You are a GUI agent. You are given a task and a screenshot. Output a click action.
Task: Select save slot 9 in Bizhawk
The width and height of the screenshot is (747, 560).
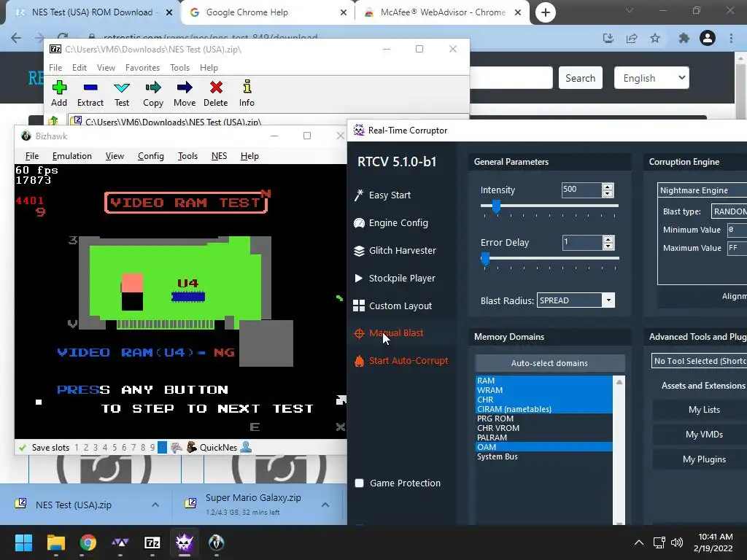click(x=152, y=448)
